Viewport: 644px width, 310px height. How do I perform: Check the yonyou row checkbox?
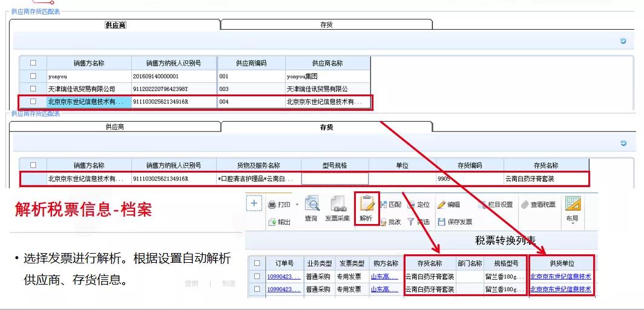(x=33, y=76)
